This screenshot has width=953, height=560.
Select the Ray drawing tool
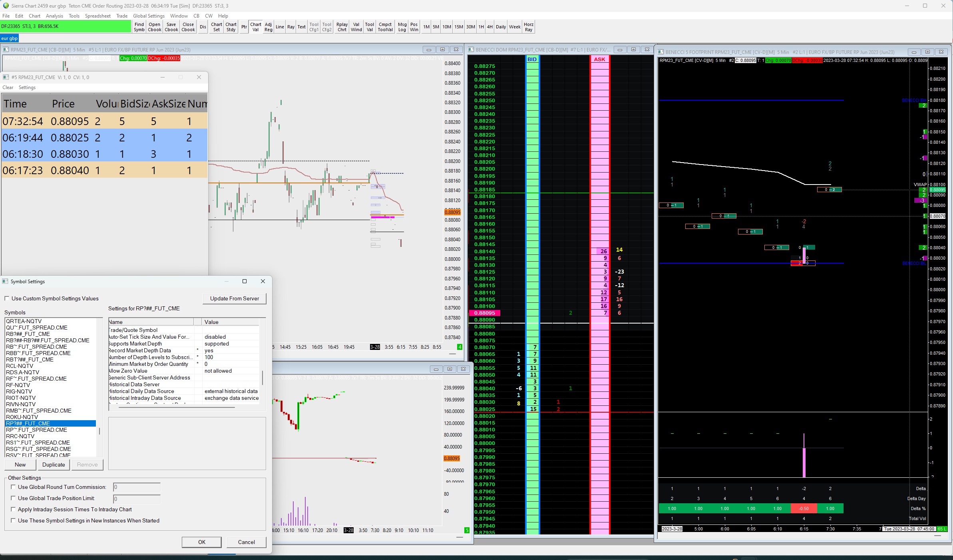click(290, 27)
